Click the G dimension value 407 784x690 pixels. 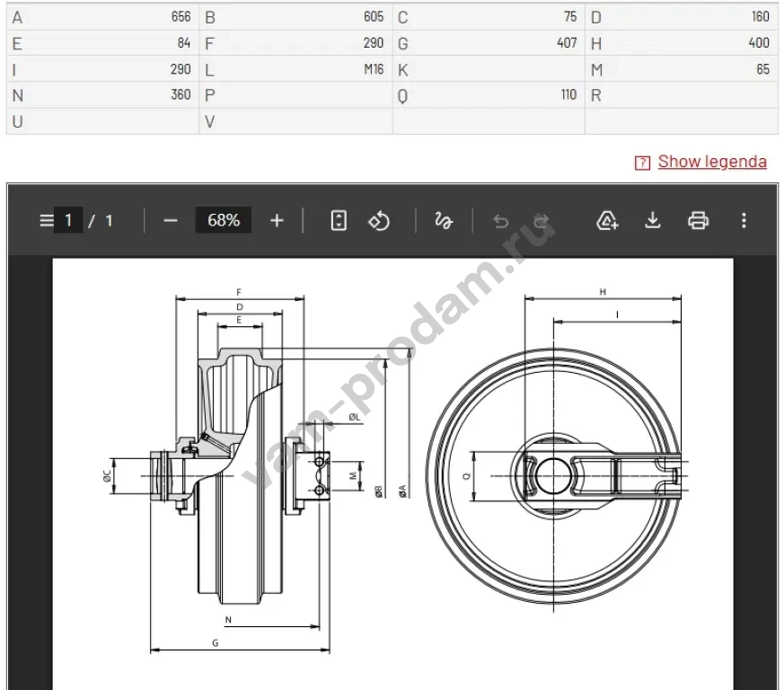click(566, 43)
